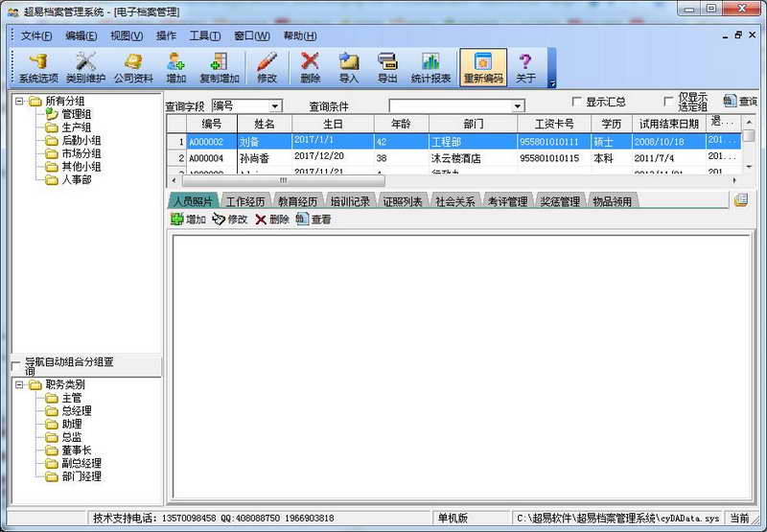The height and width of the screenshot is (532, 767).
Task: Open 公司资料 company info icon
Action: click(x=133, y=67)
